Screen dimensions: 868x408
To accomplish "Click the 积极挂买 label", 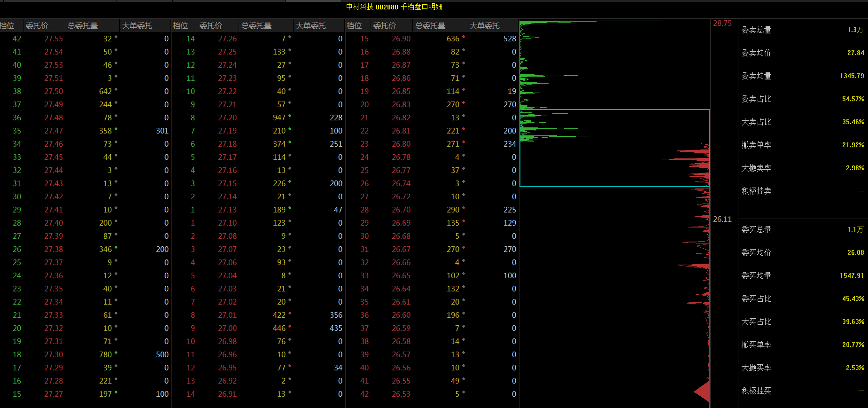I will pos(756,391).
